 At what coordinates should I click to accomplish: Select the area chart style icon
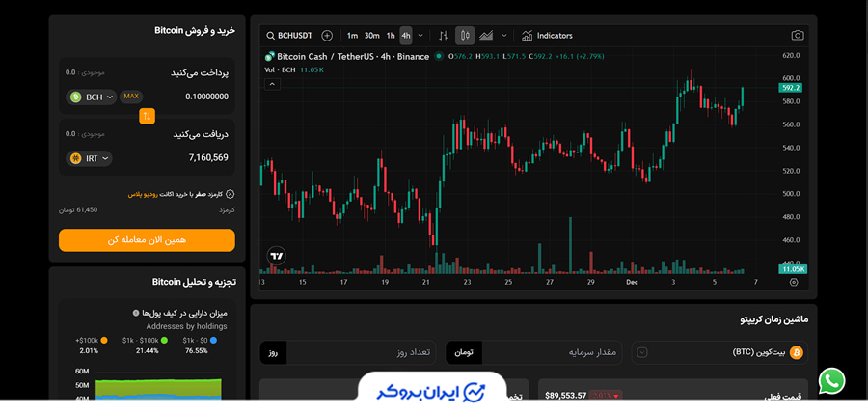tap(486, 36)
